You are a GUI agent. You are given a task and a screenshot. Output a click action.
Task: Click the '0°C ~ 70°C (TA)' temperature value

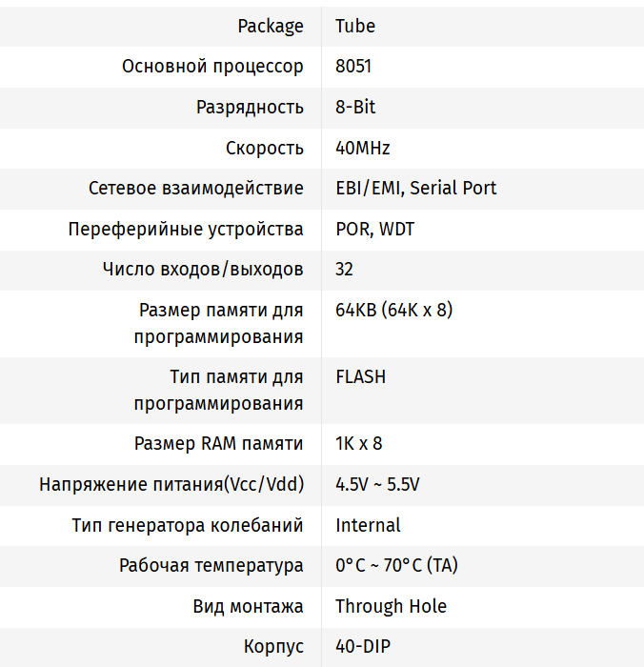396,565
